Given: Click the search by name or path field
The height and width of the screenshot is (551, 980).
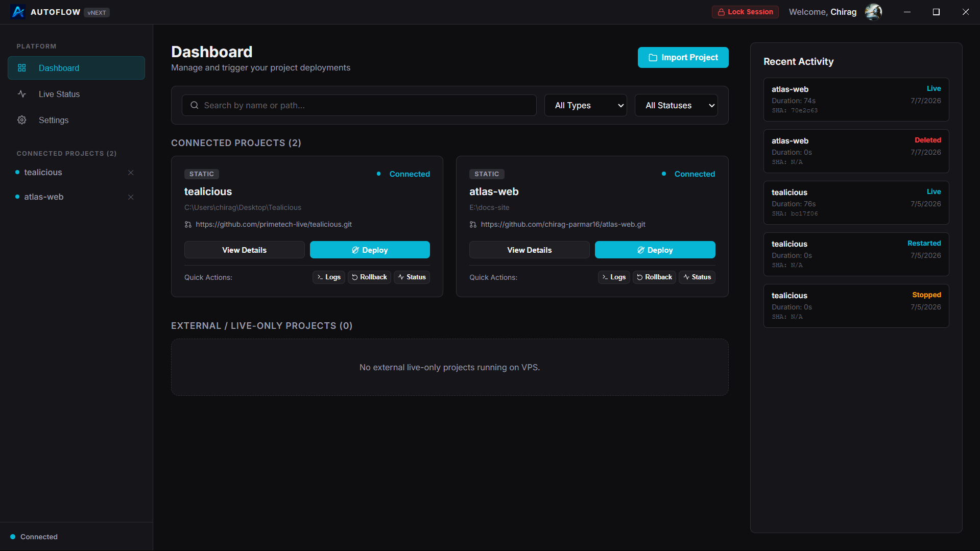Looking at the screenshot, I should click(359, 105).
